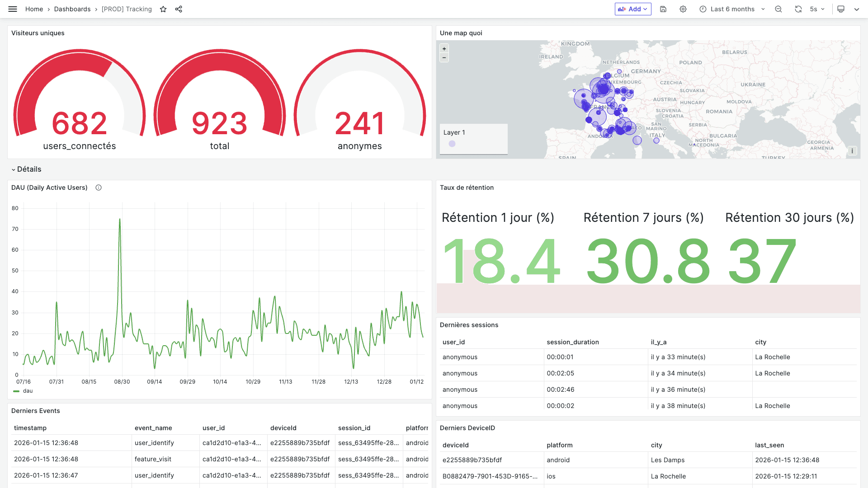Star the PROD Tracking dashboard
Viewport: 868px width, 488px height.
(x=163, y=9)
